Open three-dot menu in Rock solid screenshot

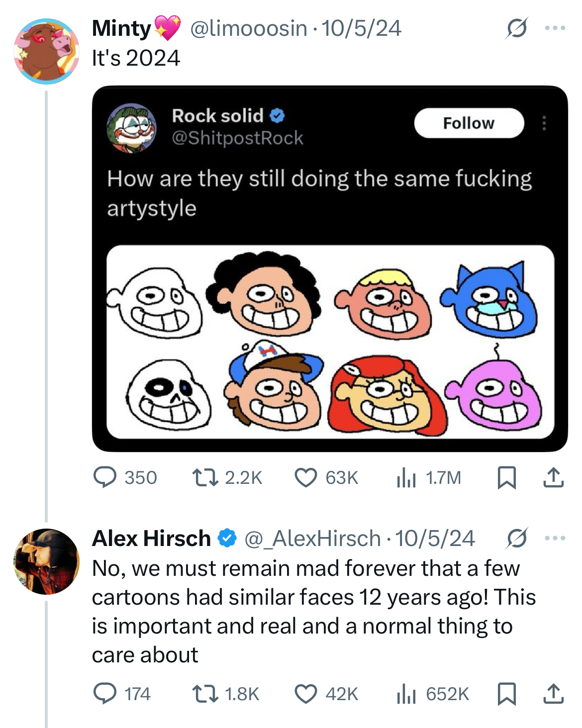click(544, 123)
